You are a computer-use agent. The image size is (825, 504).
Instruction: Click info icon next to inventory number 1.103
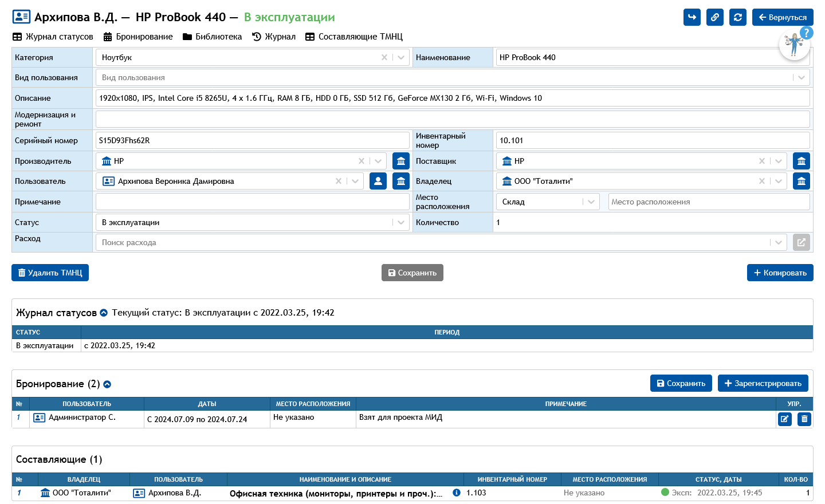coord(457,493)
